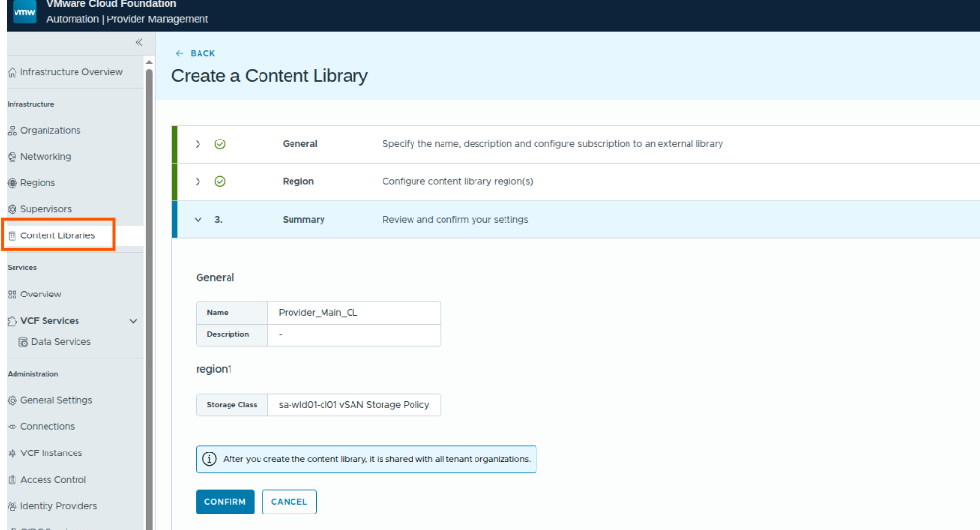Image resolution: width=980 pixels, height=530 pixels.
Task: Click the Confirm button
Action: pyautogui.click(x=225, y=502)
